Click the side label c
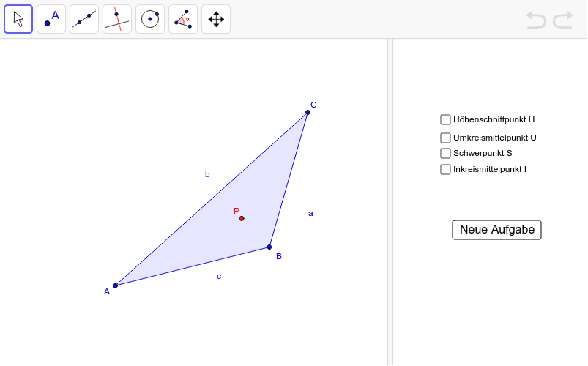Screen dimensions: 588x366 219,277
